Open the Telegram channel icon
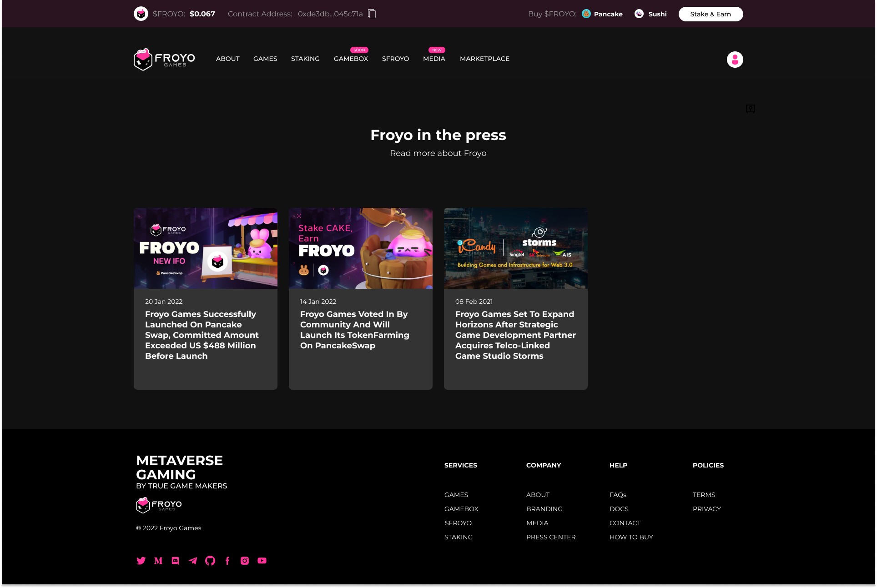This screenshot has width=877, height=588. coord(193,561)
